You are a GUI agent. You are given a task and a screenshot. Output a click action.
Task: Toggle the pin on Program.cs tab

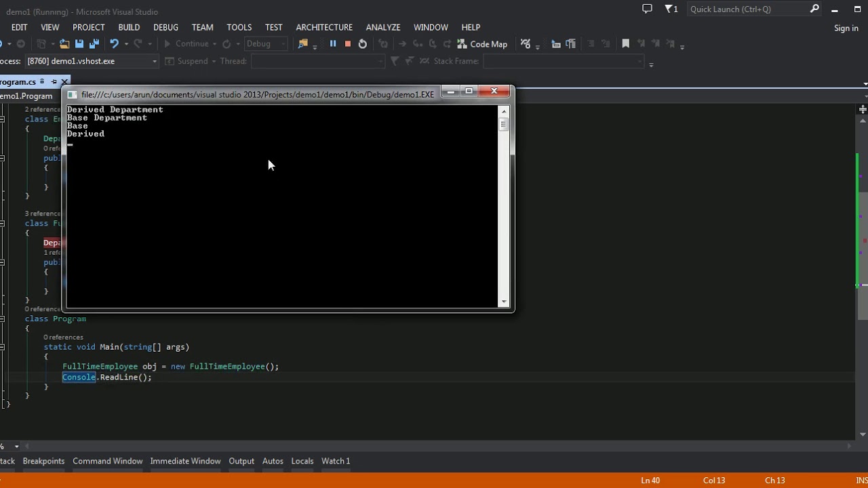tap(54, 82)
